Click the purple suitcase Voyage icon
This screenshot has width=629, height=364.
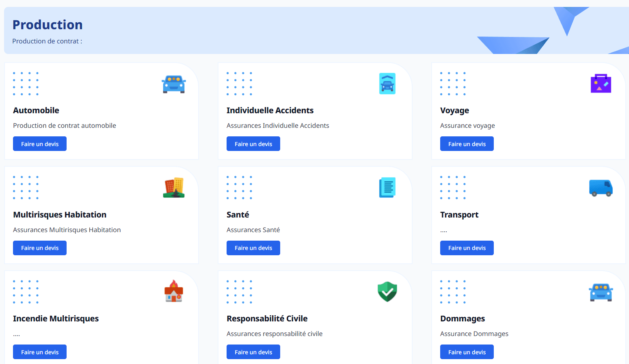(601, 84)
